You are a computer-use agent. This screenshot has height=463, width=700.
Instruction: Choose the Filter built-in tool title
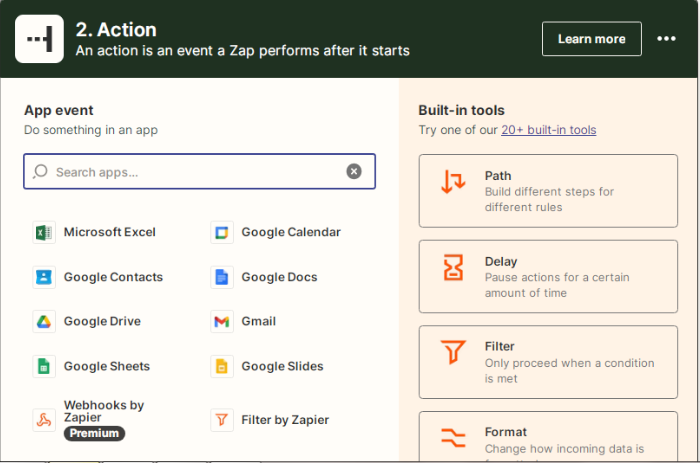tap(500, 346)
